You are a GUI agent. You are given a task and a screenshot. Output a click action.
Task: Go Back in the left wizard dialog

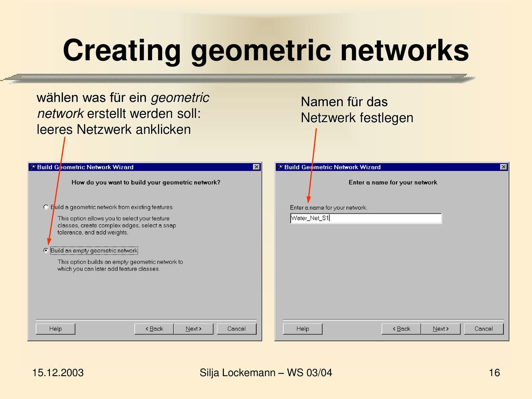click(x=154, y=328)
